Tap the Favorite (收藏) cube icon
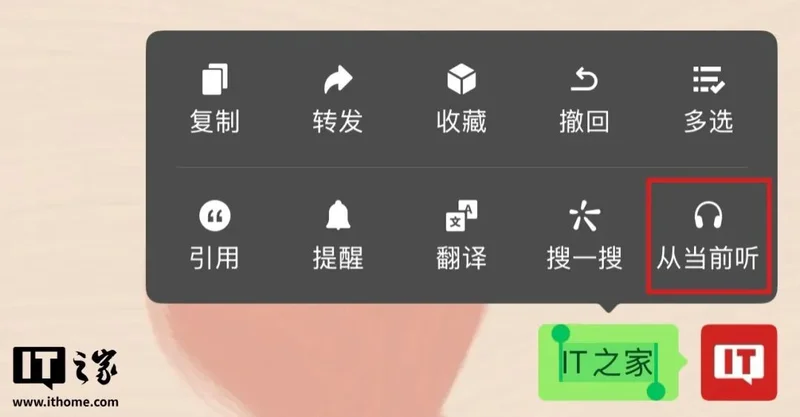 (x=461, y=79)
